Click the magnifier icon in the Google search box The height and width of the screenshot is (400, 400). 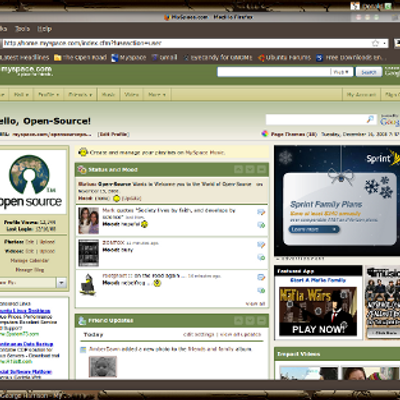[370, 119]
